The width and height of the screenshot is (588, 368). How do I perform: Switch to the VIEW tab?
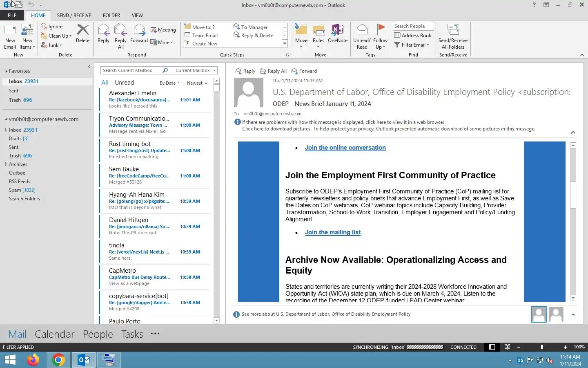pyautogui.click(x=137, y=15)
